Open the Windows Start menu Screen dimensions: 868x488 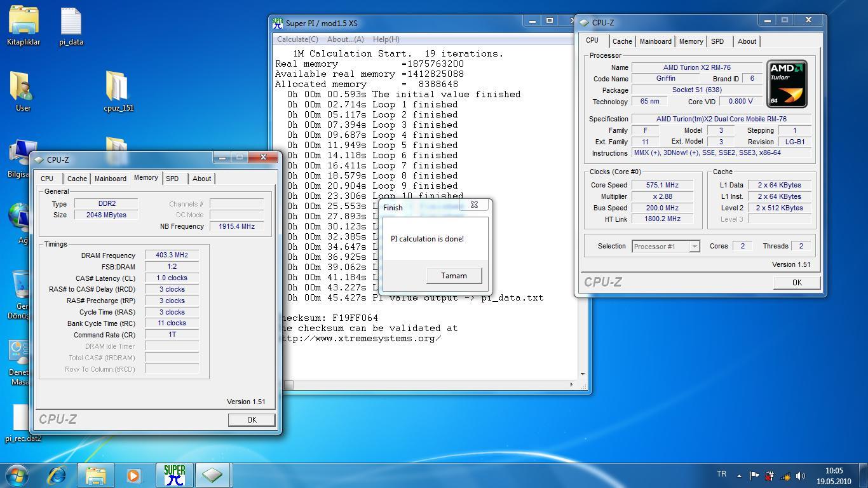pos(17,475)
